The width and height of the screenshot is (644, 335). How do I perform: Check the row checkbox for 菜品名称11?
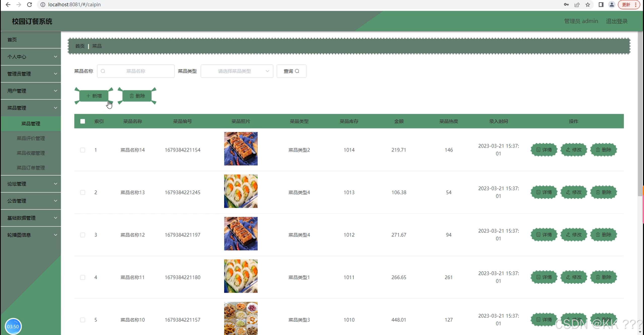[83, 277]
